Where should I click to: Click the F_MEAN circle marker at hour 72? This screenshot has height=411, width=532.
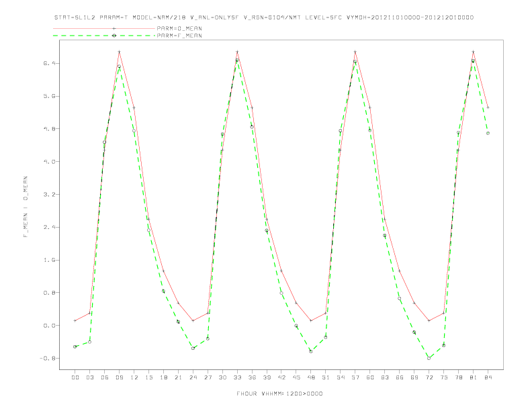(429, 358)
